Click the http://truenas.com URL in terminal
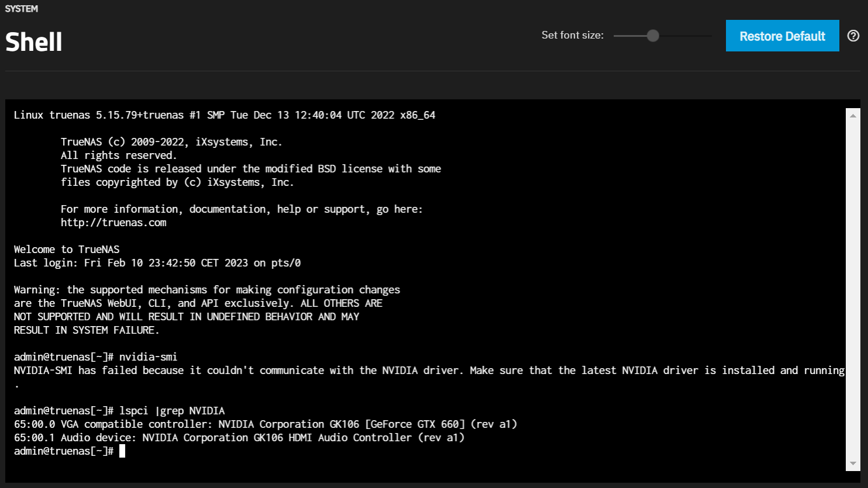Viewport: 868px width, 488px height. click(113, 223)
